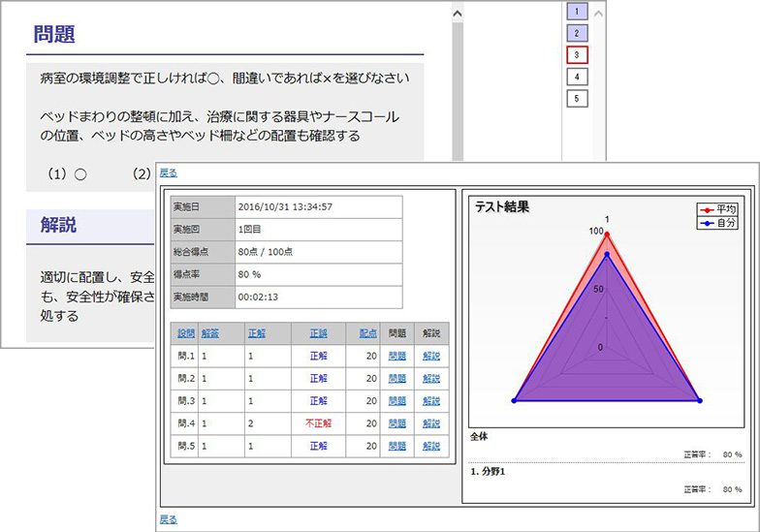Open 解説 link for 問.3
The width and height of the screenshot is (760, 532).
tap(431, 401)
